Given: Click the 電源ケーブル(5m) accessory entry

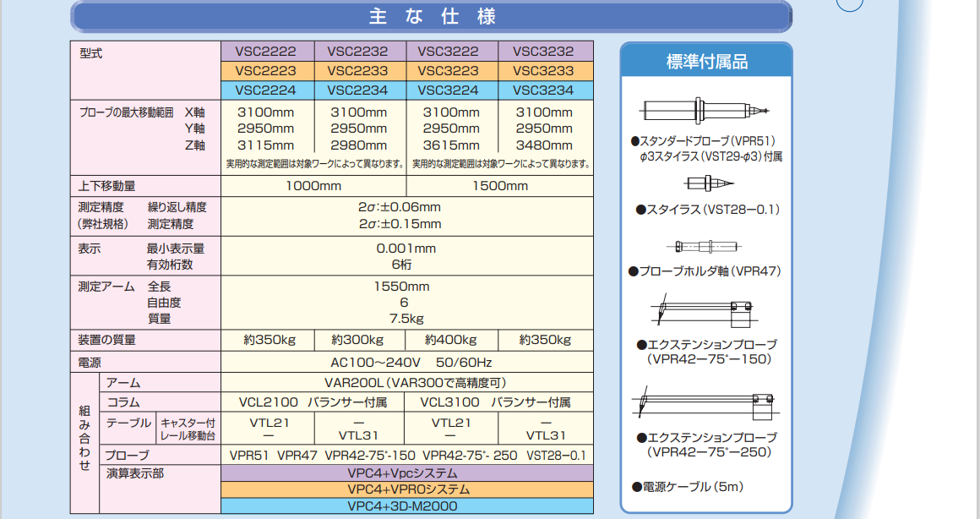Looking at the screenshot, I should [688, 487].
